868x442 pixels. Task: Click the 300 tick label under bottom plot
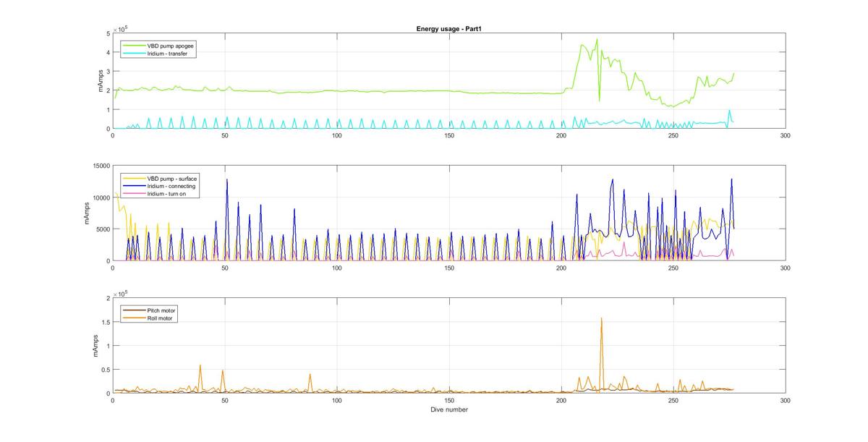pyautogui.click(x=786, y=400)
